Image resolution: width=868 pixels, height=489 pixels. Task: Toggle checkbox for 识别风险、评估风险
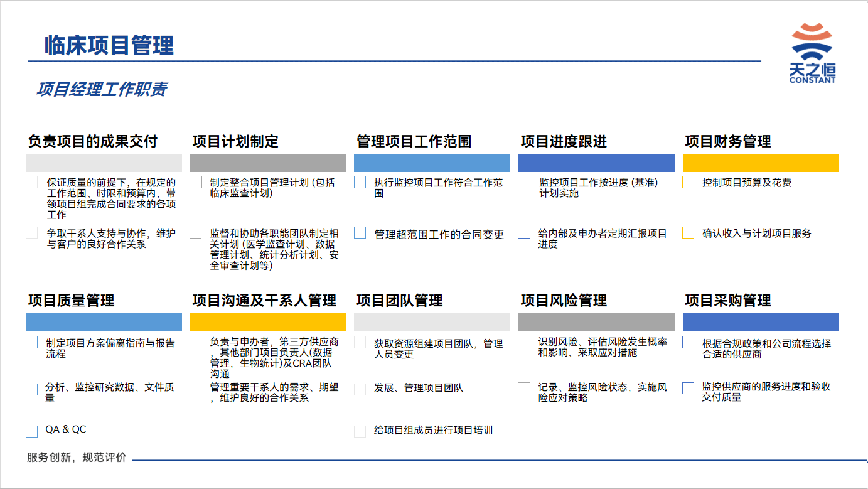click(524, 342)
